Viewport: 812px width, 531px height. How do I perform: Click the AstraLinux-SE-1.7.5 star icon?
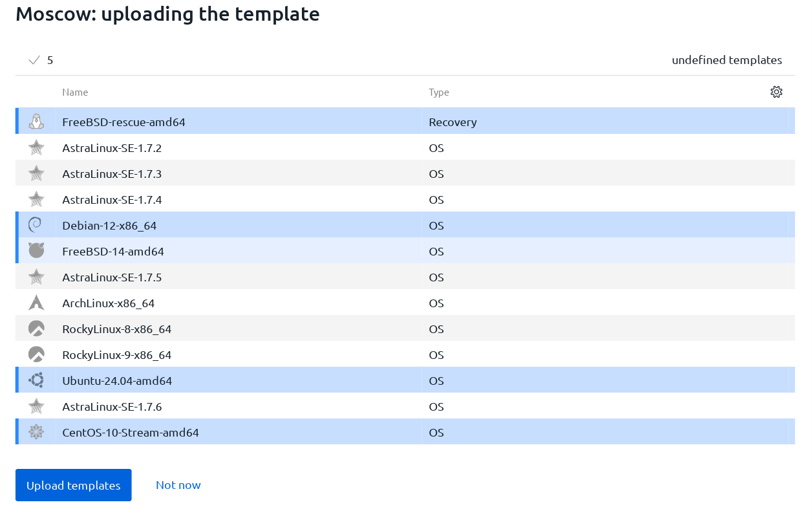pyautogui.click(x=36, y=277)
